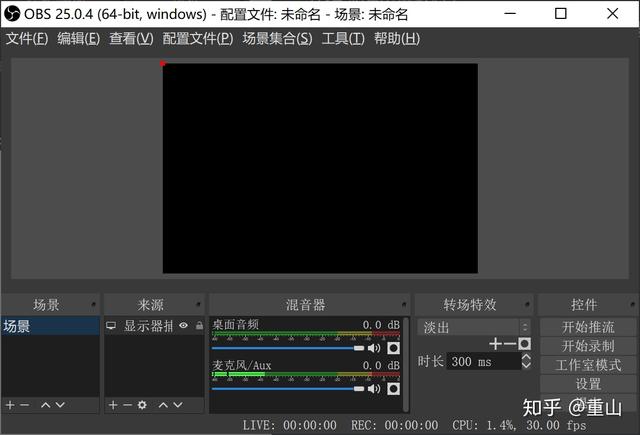The height and width of the screenshot is (435, 640).
Task: Open the 编辑(E) menu
Action: point(78,39)
